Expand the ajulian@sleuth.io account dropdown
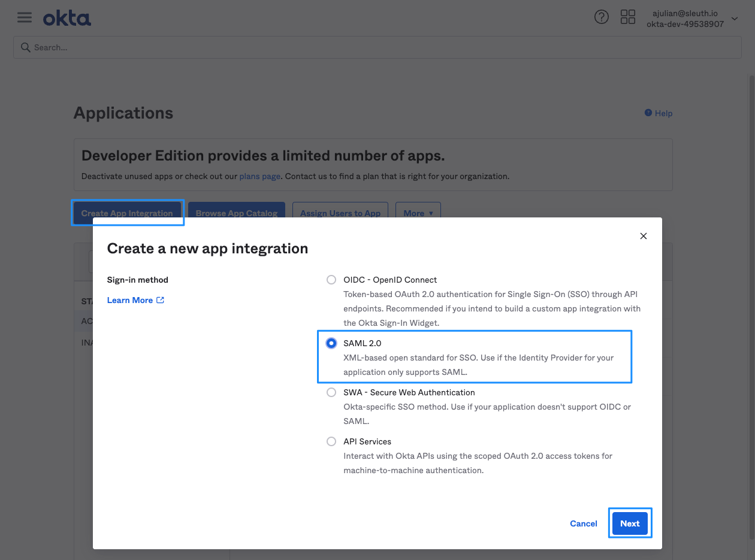The width and height of the screenshot is (755, 560). [735, 19]
